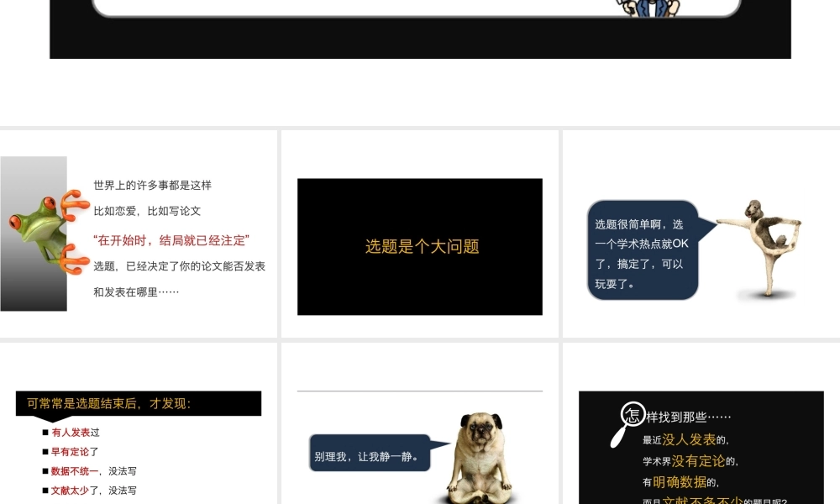
Task: Click the meditating pug dog image
Action: pyautogui.click(x=482, y=456)
